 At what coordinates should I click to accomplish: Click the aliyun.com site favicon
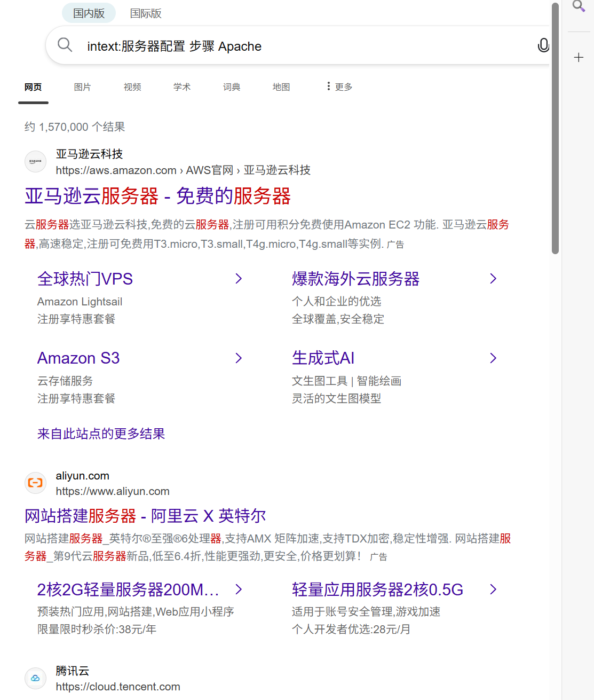pos(36,483)
